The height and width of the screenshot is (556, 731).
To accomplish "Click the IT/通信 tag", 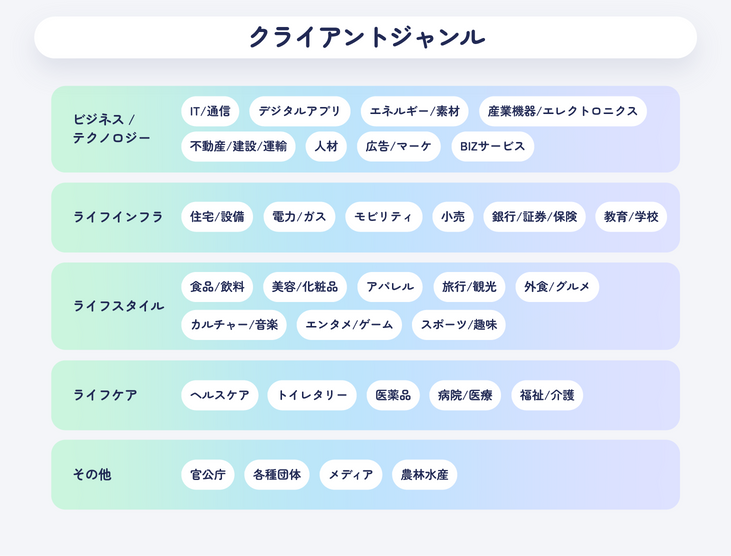I will tap(210, 111).
